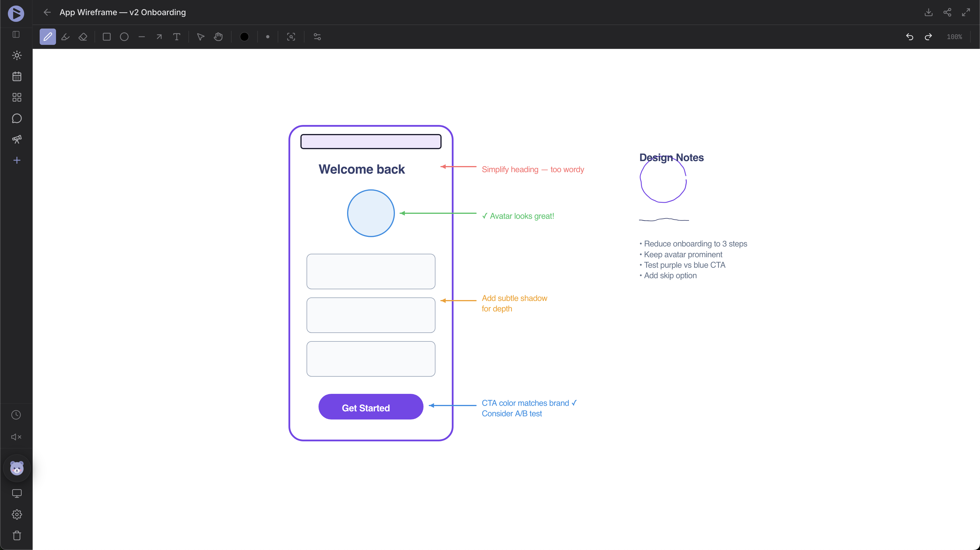
Task: Unmute audio via the speaker icon
Action: 17,437
